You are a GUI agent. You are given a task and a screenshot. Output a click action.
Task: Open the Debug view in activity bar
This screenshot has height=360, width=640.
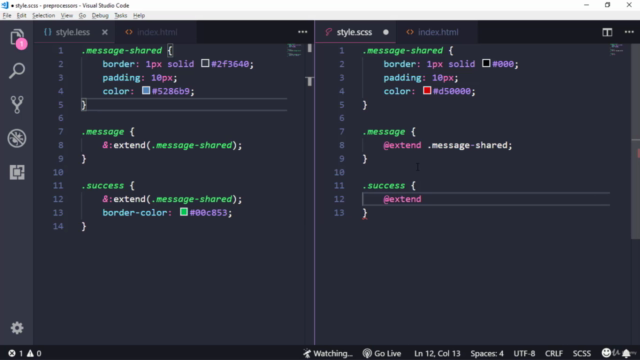point(17,138)
